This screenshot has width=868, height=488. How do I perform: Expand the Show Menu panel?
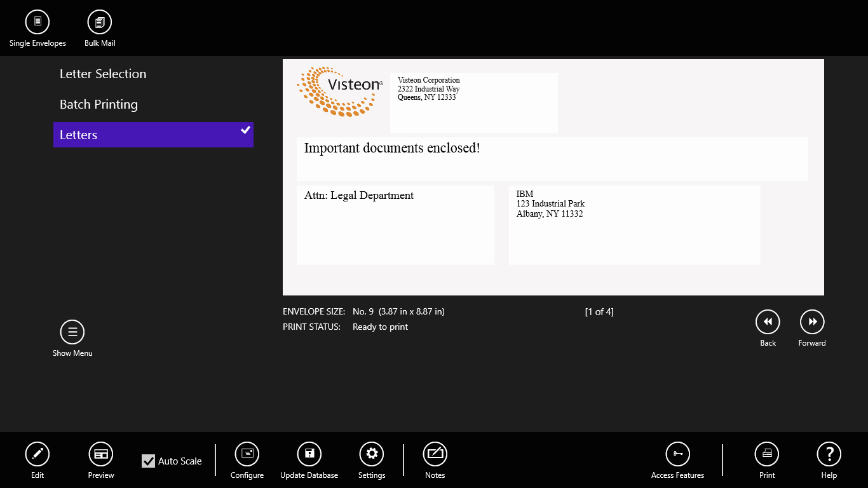tap(72, 330)
